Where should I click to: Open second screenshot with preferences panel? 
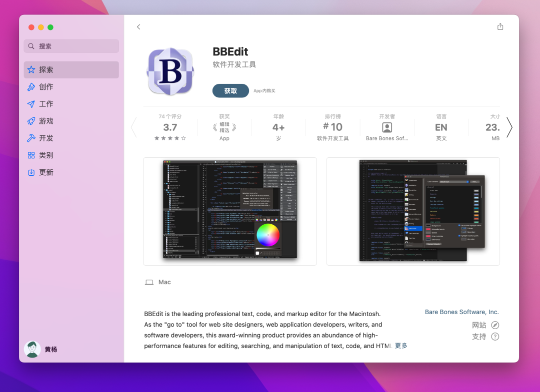click(413, 211)
